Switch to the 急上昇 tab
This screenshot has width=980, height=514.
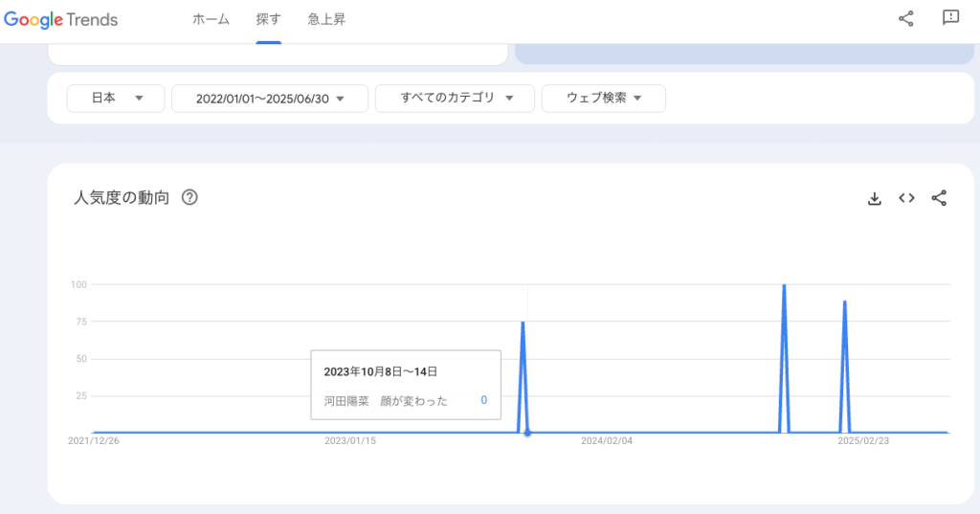point(326,19)
